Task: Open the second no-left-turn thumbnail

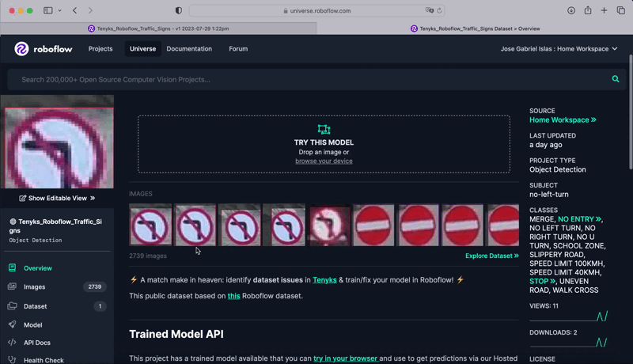Action: pyautogui.click(x=195, y=225)
